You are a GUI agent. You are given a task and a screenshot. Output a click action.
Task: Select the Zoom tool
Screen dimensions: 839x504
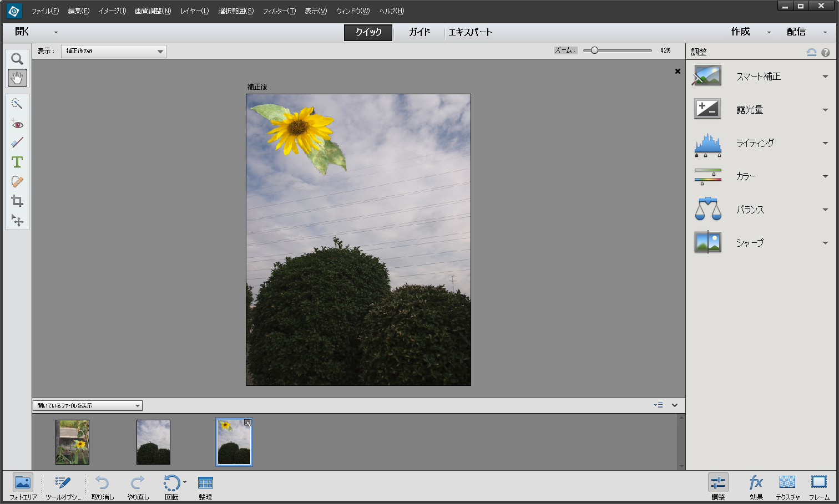[17, 59]
